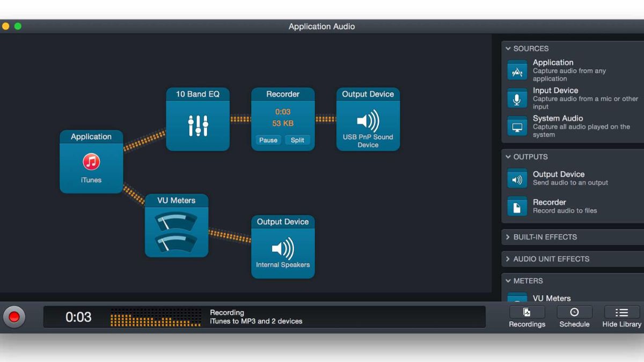Screen dimensions: 644x362
Task: Expand the BUILT-IN EFFECTS section
Action: click(x=508, y=237)
